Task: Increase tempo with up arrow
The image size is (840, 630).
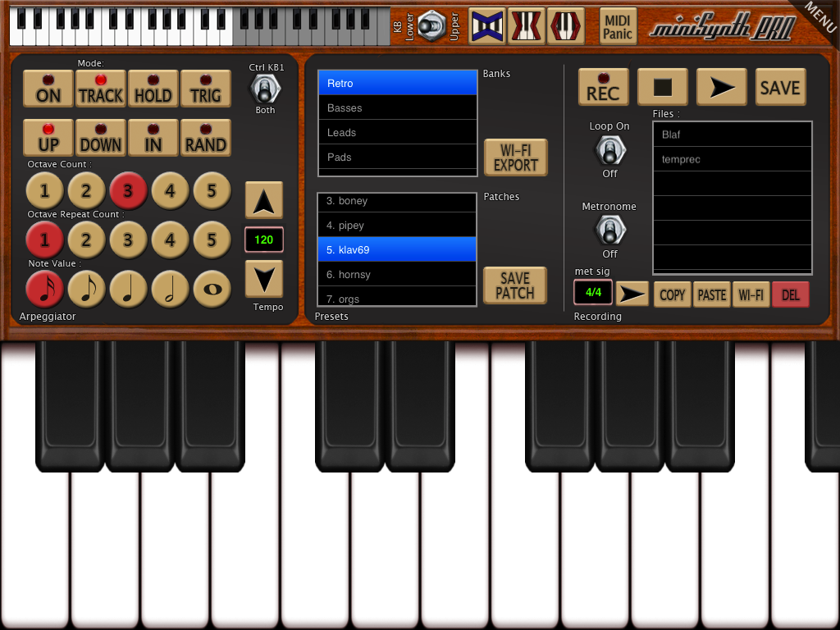Action: click(x=264, y=200)
